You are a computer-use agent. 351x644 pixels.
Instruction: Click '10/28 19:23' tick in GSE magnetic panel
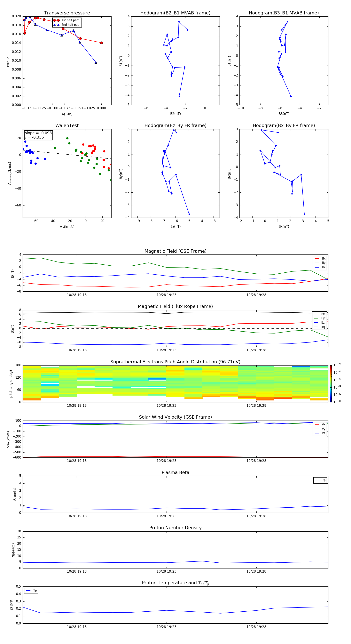pyautogui.click(x=166, y=295)
